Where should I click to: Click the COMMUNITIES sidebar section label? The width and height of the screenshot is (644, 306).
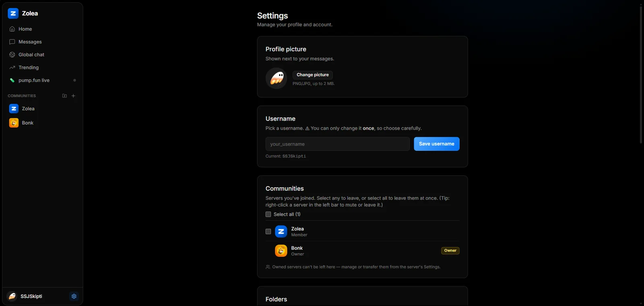point(22,96)
